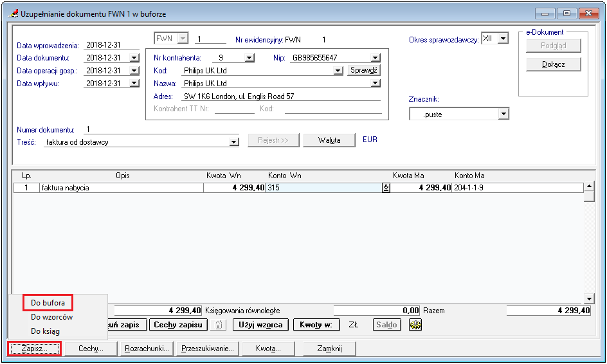Select the Opis cell 'faktura nabycia'

122,188
